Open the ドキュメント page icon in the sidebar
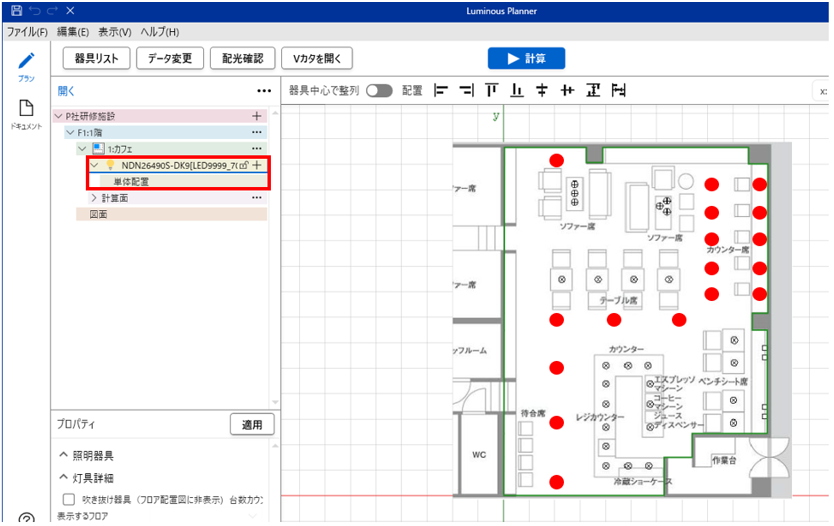This screenshot has height=526, width=834. coord(27,109)
